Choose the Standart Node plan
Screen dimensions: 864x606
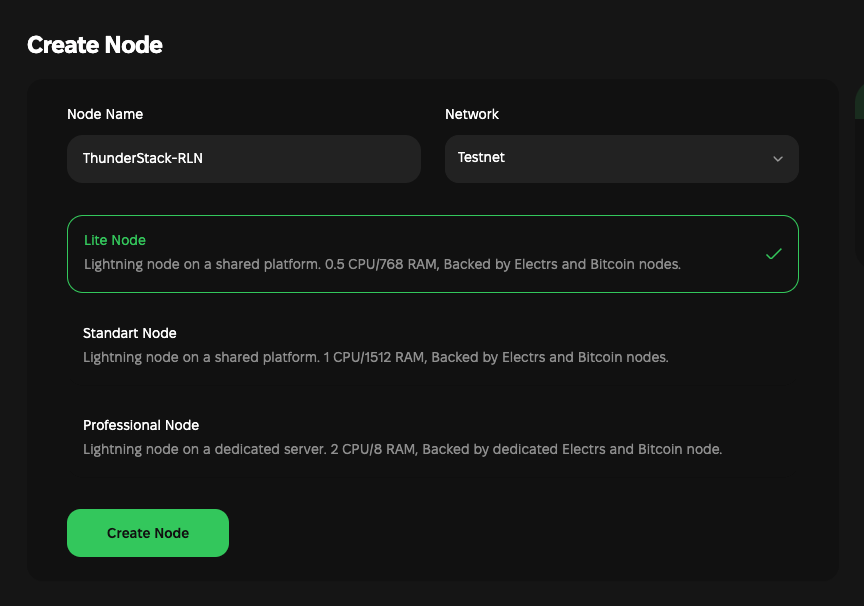tap(432, 345)
